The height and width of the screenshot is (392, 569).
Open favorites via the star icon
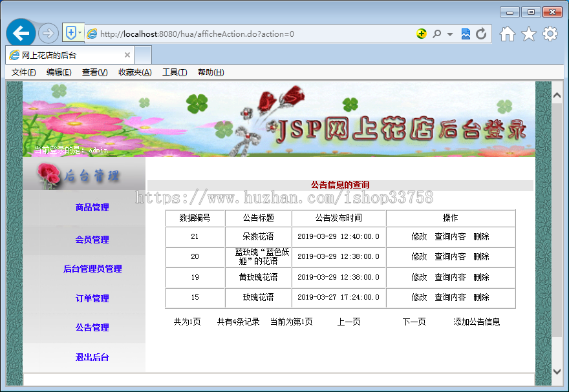coord(528,34)
